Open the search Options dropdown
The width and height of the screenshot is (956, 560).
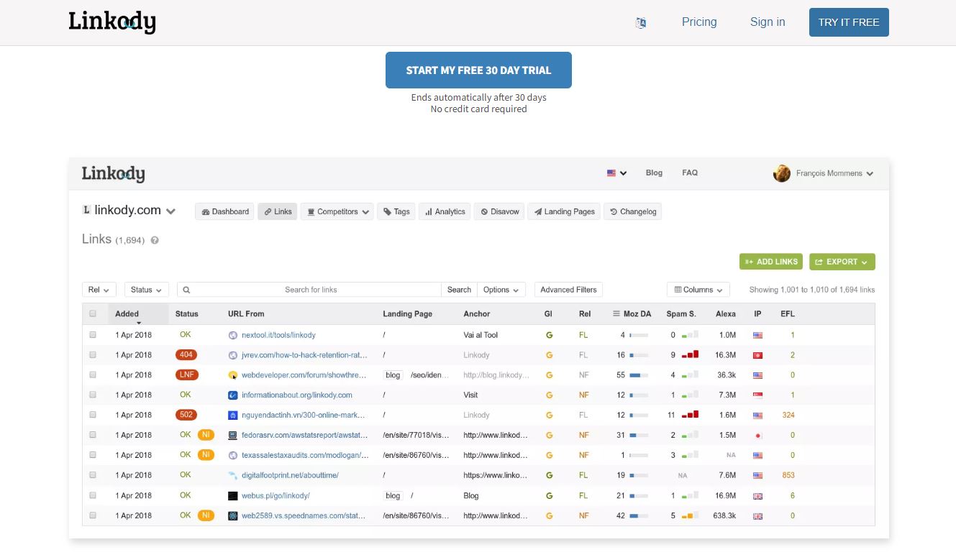(501, 290)
